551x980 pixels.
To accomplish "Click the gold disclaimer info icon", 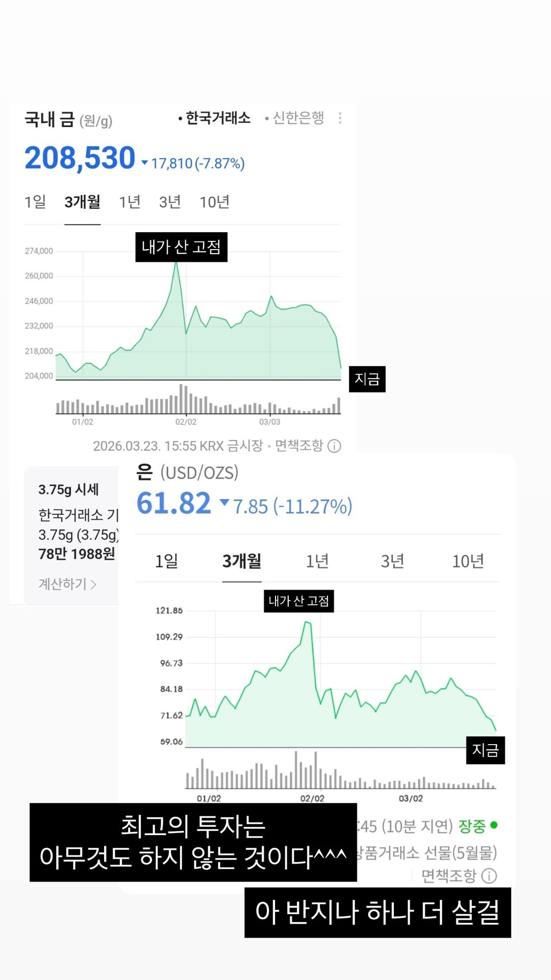I will tap(334, 446).
